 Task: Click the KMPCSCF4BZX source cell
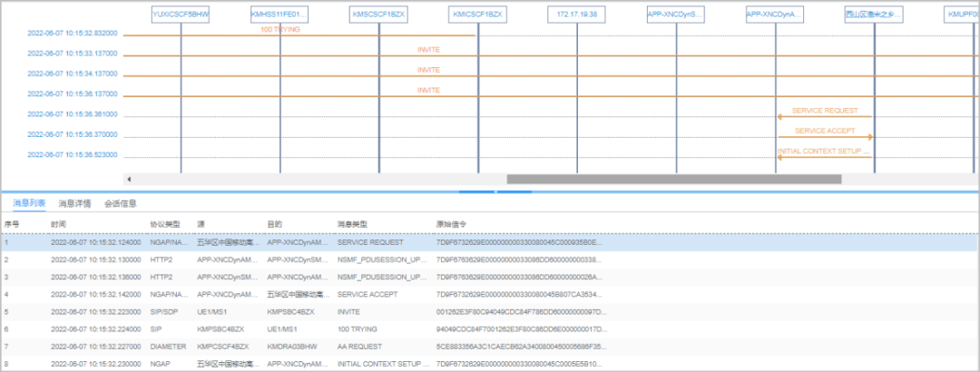pos(223,347)
